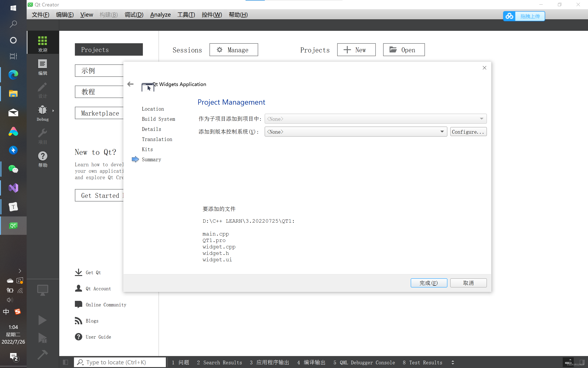
Task: Open the 4 编译输出 pane
Action: (311, 362)
